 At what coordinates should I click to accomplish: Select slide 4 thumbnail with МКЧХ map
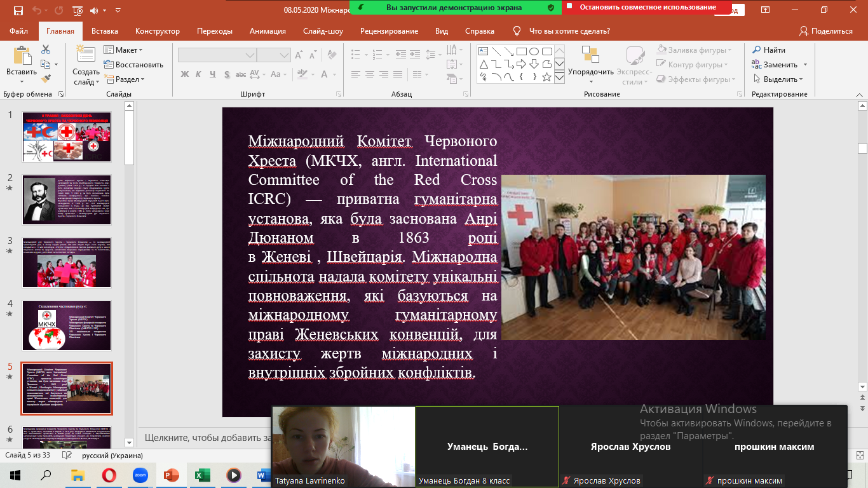click(x=67, y=325)
